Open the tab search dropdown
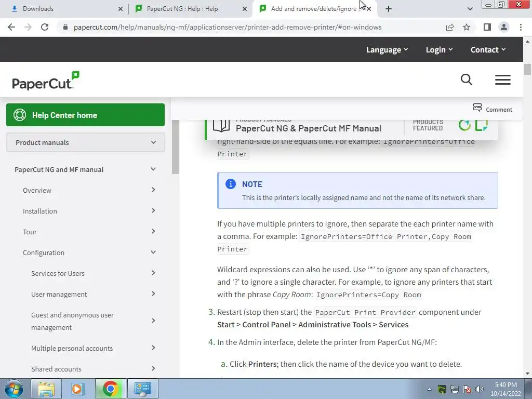Viewport: 532px width, 399px height. coord(470,9)
